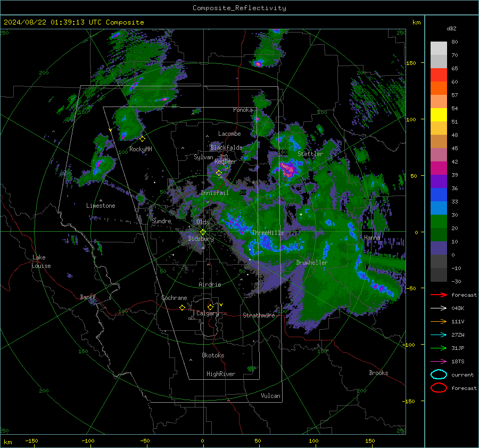Click the Blackfalds city label
This screenshot has height=448, width=479.
point(226,148)
